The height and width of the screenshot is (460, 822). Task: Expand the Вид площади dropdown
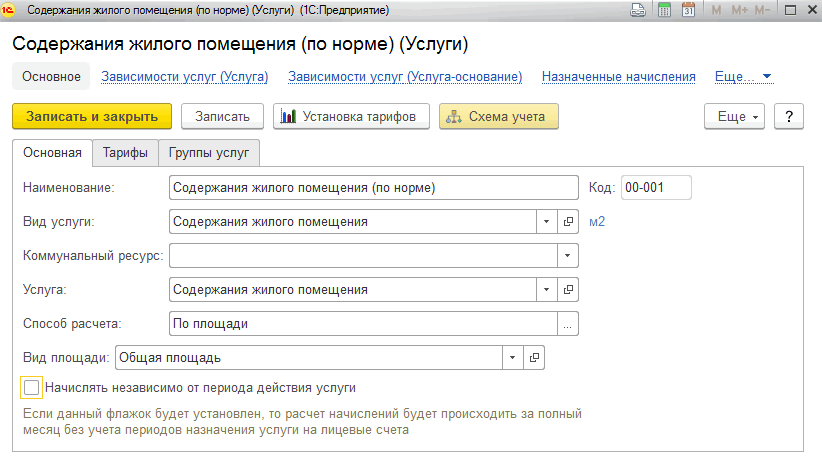[x=512, y=357]
